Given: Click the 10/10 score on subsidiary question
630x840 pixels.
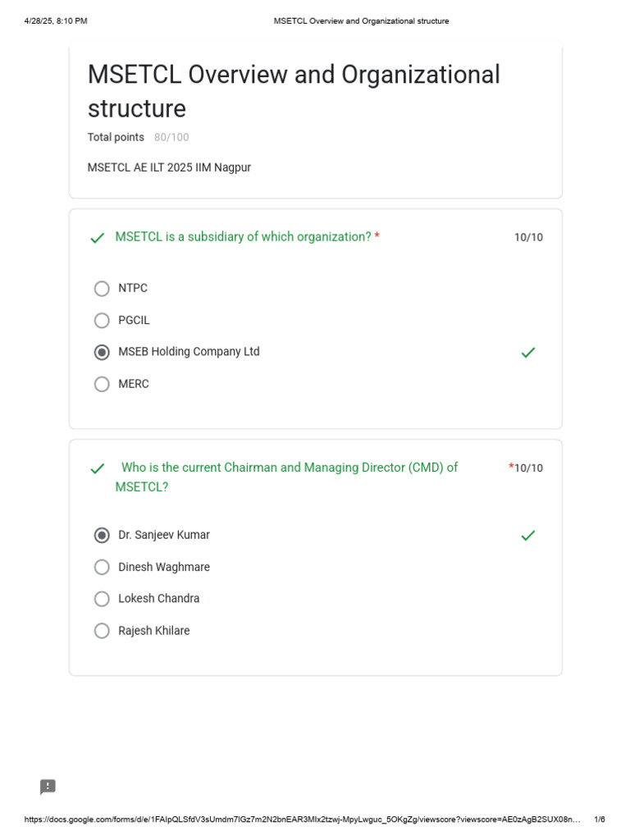Looking at the screenshot, I should click(x=528, y=238).
